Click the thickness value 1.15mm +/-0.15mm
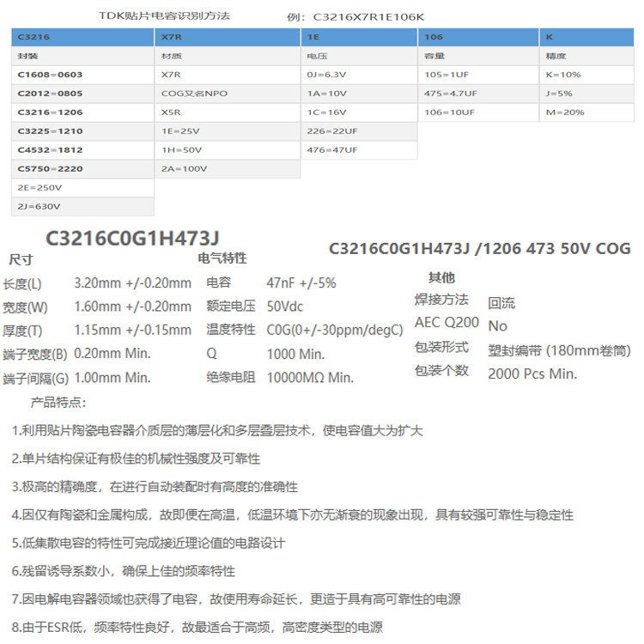This screenshot has height=644, width=644. (132, 330)
